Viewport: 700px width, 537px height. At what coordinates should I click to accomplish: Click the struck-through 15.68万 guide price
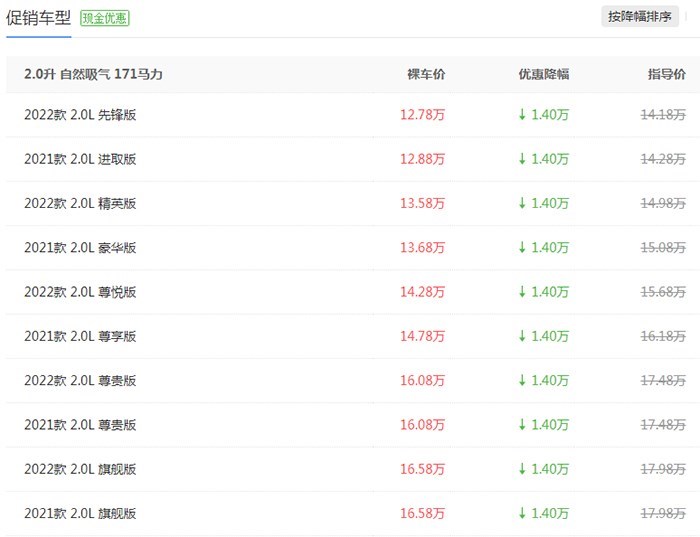[663, 292]
